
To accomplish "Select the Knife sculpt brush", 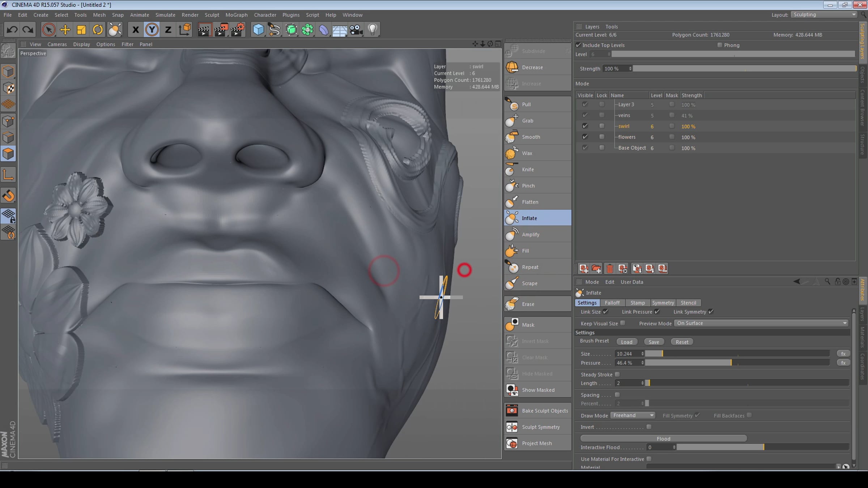I will pos(537,170).
